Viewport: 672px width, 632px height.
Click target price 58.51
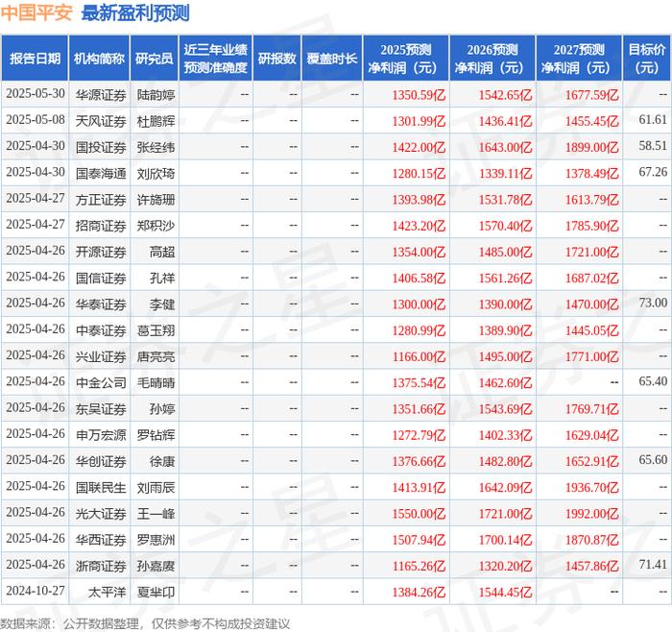coord(653,146)
